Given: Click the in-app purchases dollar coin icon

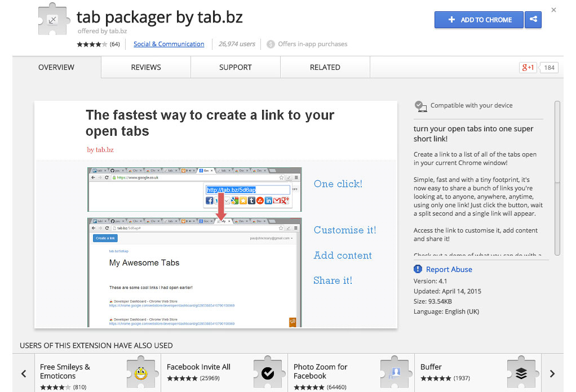Looking at the screenshot, I should [271, 44].
